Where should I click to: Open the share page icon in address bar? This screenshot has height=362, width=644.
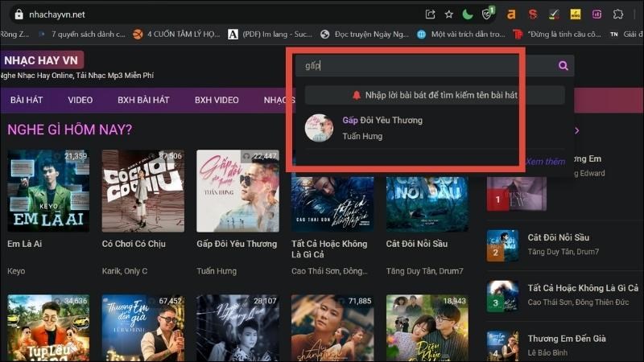[x=430, y=14]
